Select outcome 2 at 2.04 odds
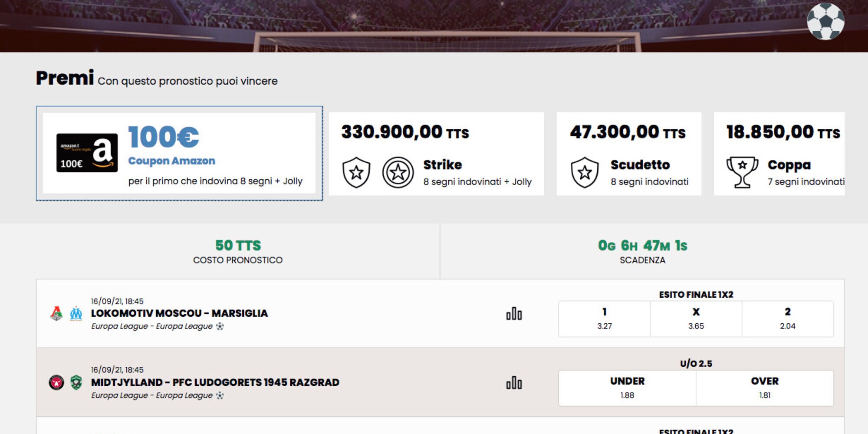Screen dimensions: 868x434 tap(788, 319)
